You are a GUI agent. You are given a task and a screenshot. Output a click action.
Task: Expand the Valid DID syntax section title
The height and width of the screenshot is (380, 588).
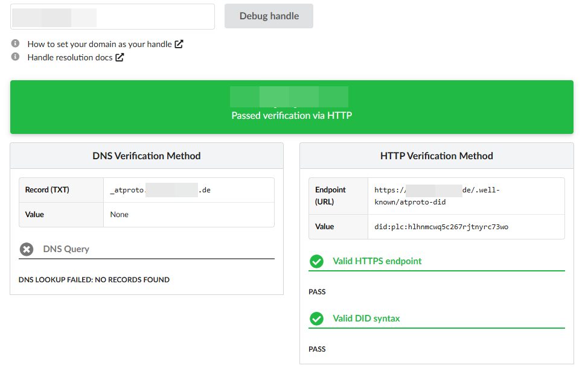point(366,318)
